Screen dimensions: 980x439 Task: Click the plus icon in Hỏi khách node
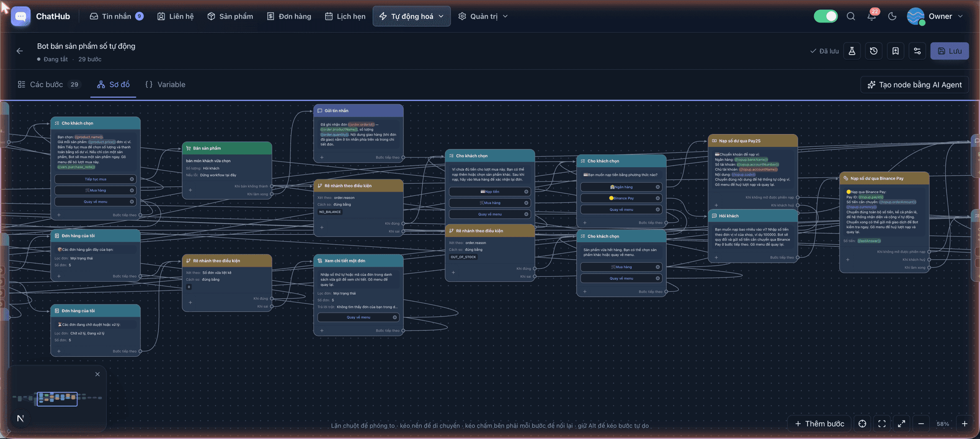(x=716, y=257)
